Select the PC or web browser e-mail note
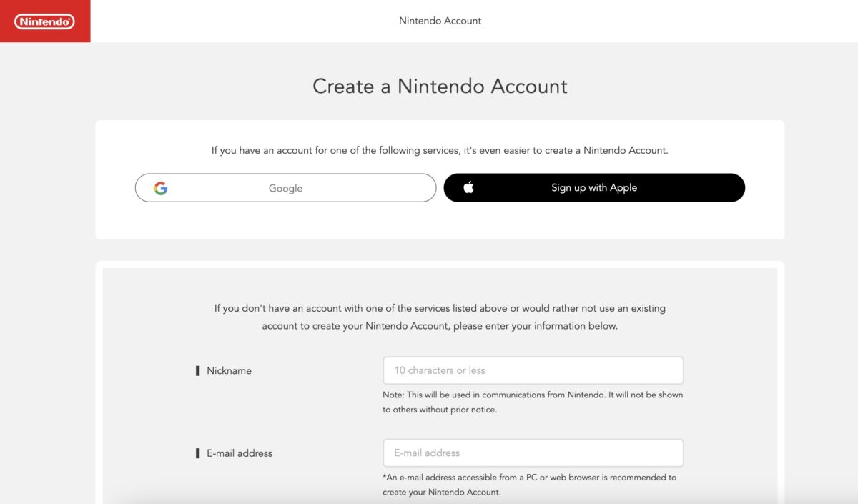The width and height of the screenshot is (858, 504). pos(529,485)
